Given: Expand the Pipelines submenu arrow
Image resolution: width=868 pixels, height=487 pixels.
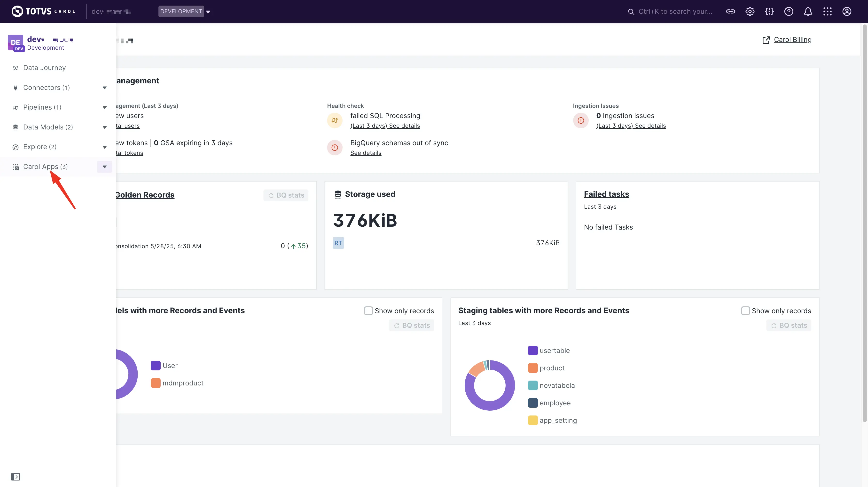Looking at the screenshot, I should click(104, 107).
